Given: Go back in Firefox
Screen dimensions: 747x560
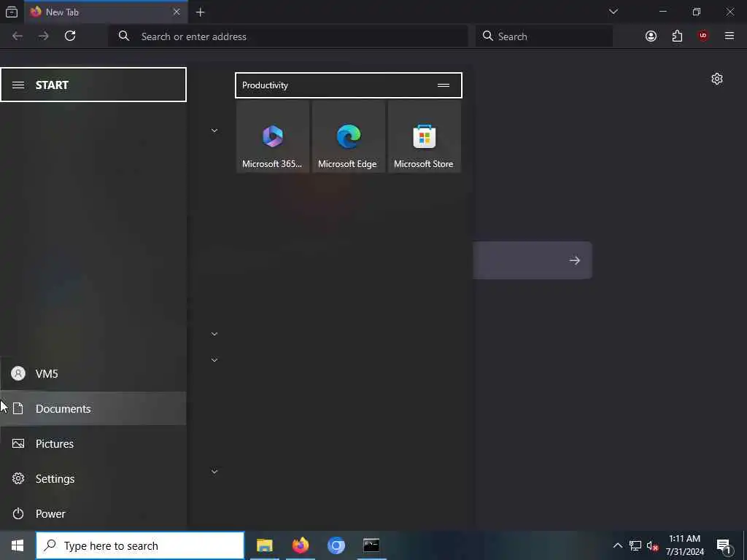Looking at the screenshot, I should pos(18,36).
